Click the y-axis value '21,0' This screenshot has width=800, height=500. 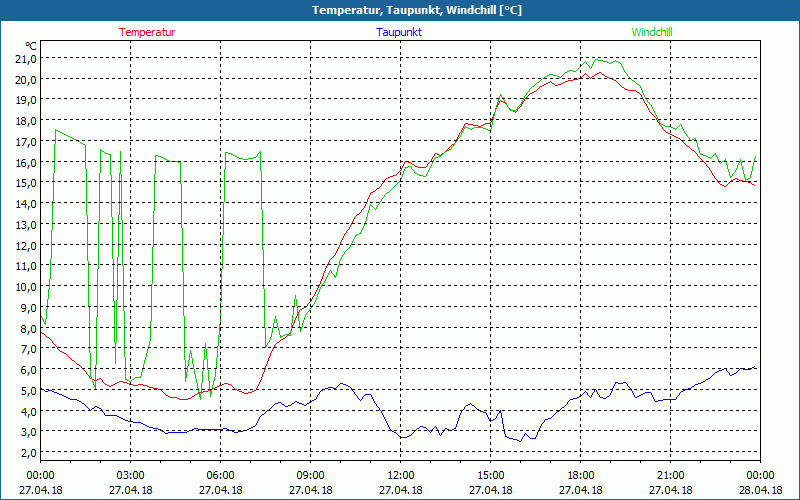27,59
